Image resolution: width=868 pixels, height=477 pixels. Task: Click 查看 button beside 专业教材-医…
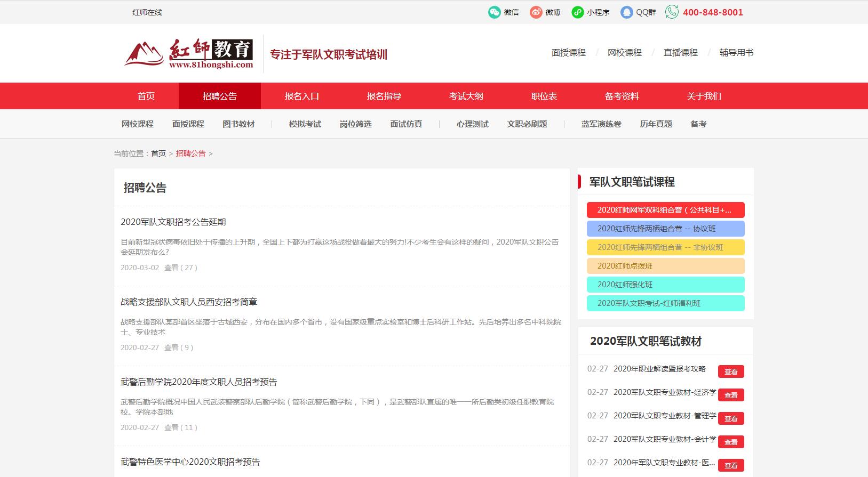pos(731,465)
